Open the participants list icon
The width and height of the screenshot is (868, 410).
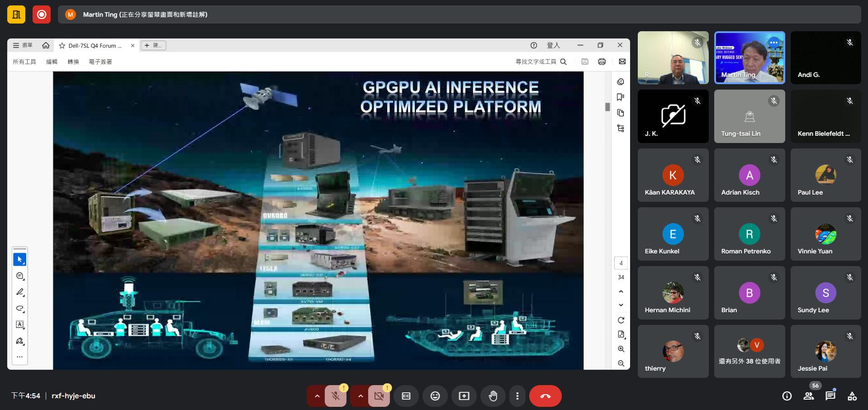click(808, 396)
